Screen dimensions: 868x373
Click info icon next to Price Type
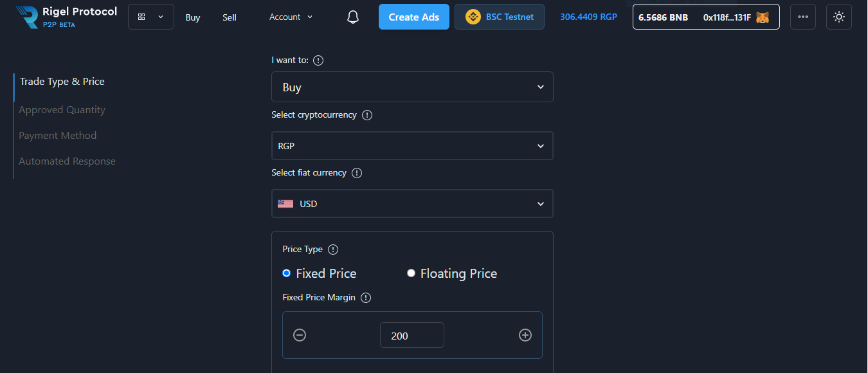click(x=333, y=250)
